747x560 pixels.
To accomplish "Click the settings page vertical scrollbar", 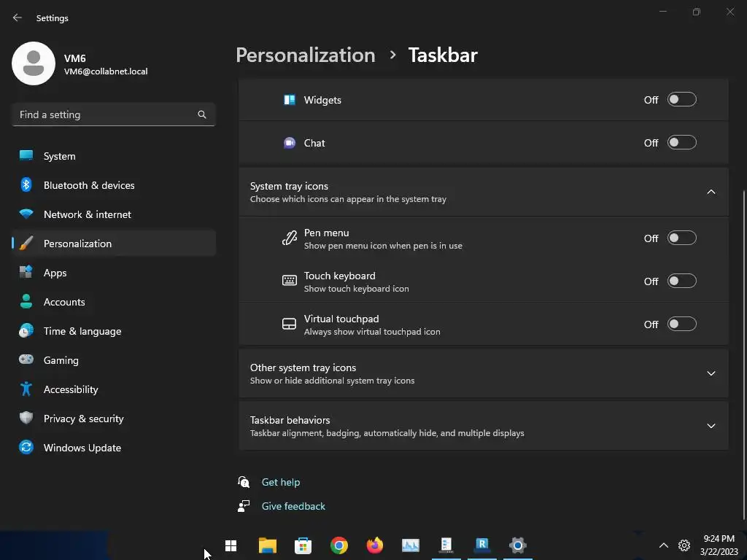I will (743, 355).
